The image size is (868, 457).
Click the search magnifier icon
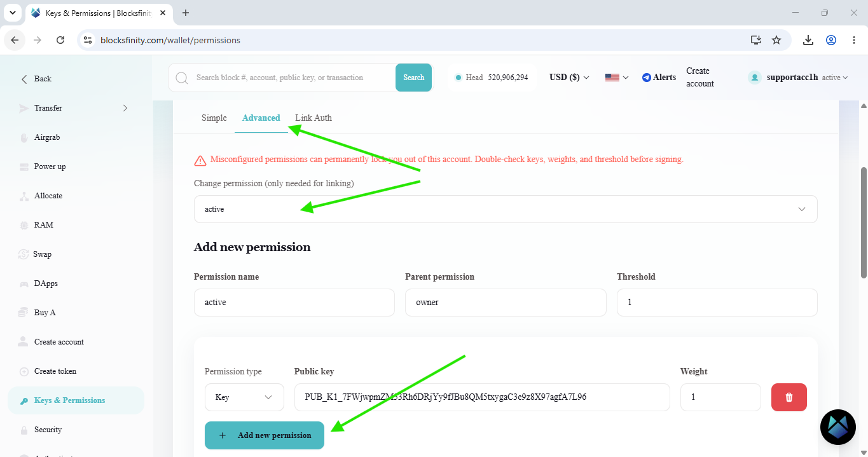181,78
